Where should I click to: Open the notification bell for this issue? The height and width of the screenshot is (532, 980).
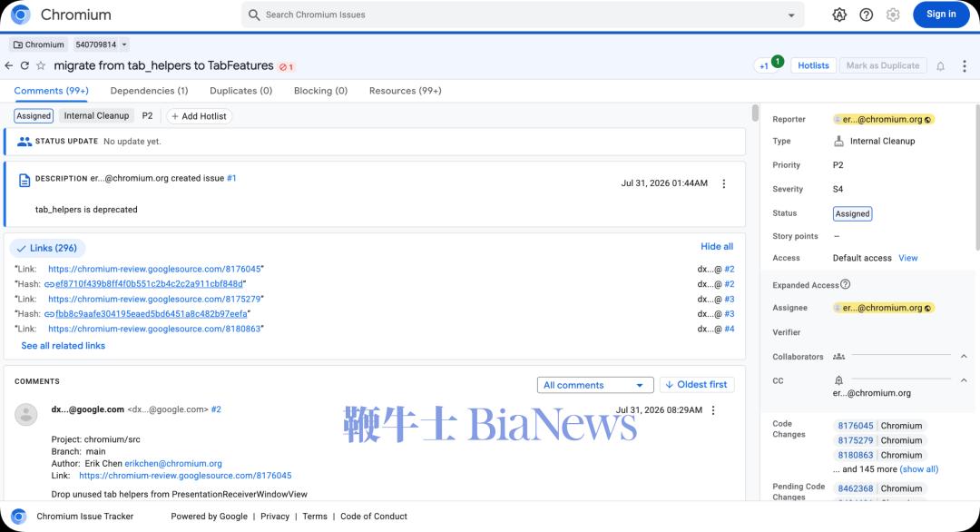tap(940, 65)
